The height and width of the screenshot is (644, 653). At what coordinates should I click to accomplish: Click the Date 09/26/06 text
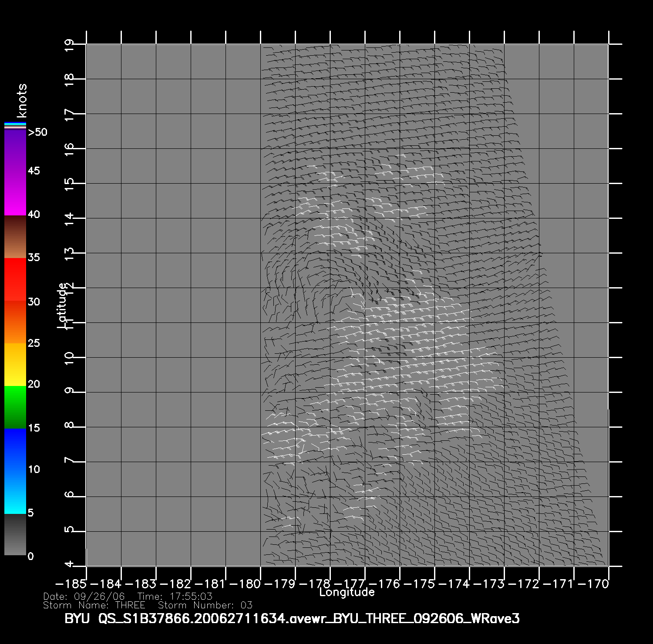point(84,596)
